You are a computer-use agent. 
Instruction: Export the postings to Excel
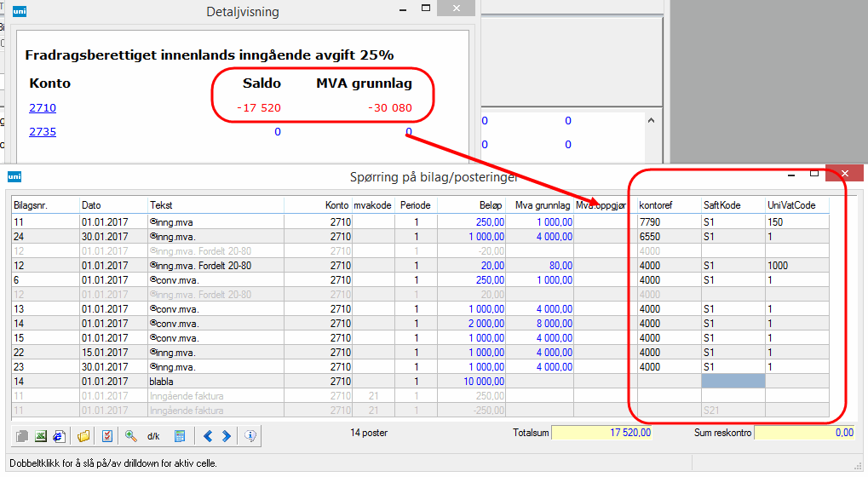pyautogui.click(x=41, y=436)
